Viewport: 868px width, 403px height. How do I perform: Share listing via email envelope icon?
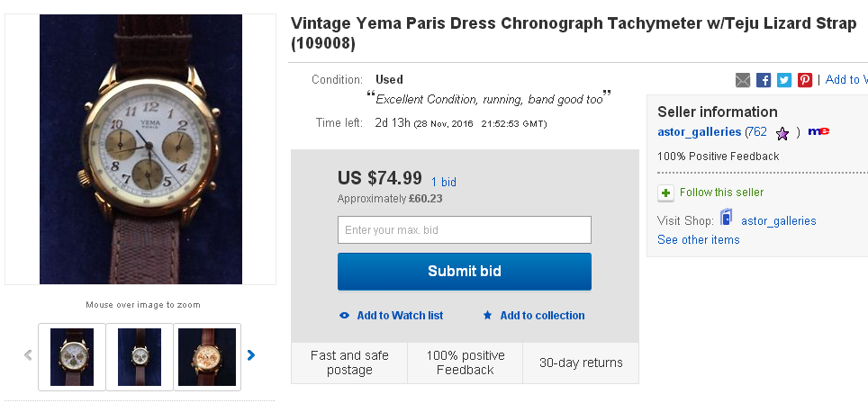pos(743,80)
